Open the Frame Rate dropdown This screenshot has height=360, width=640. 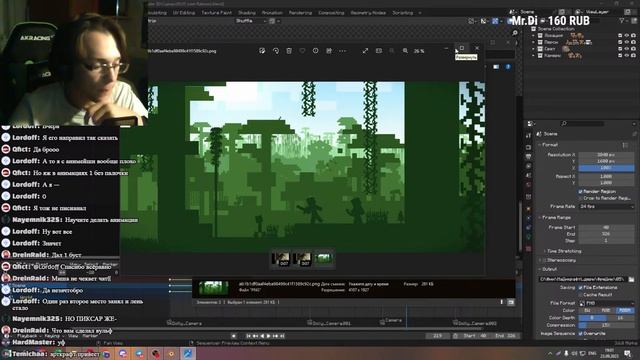607,207
